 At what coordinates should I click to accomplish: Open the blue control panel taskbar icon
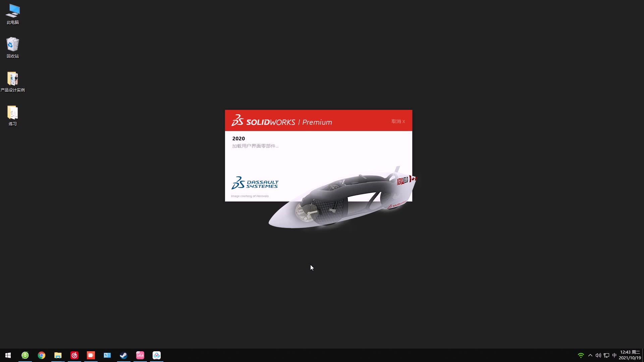(x=107, y=355)
